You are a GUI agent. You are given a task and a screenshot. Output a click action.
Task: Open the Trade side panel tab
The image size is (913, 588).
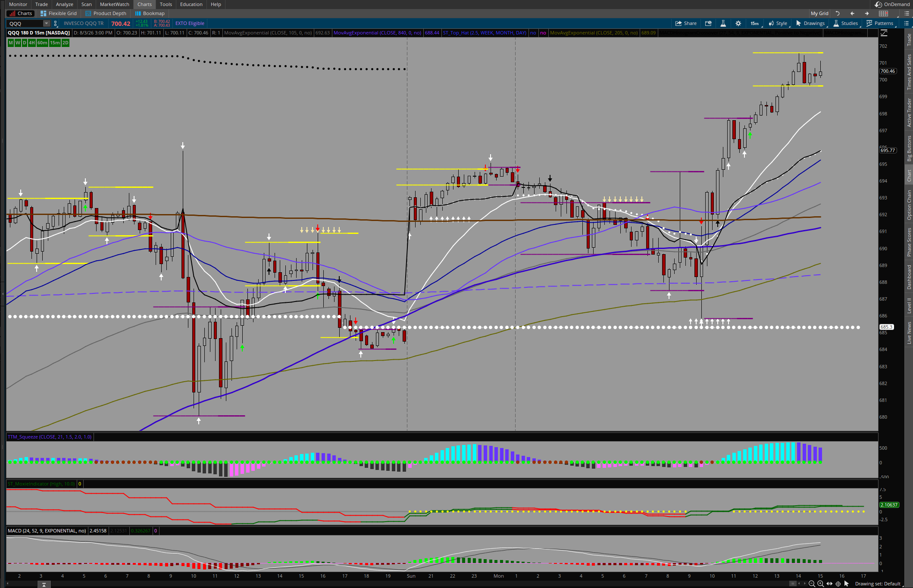(x=909, y=40)
